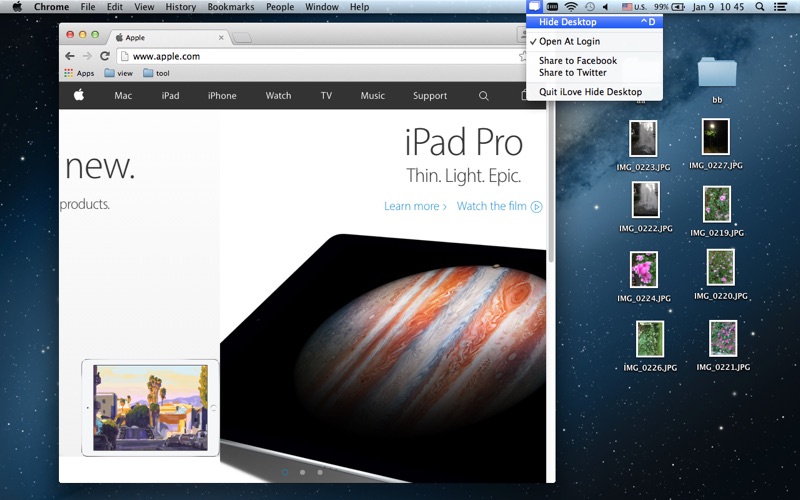Select the second carousel dot on the page
800x500 pixels.
(303, 472)
